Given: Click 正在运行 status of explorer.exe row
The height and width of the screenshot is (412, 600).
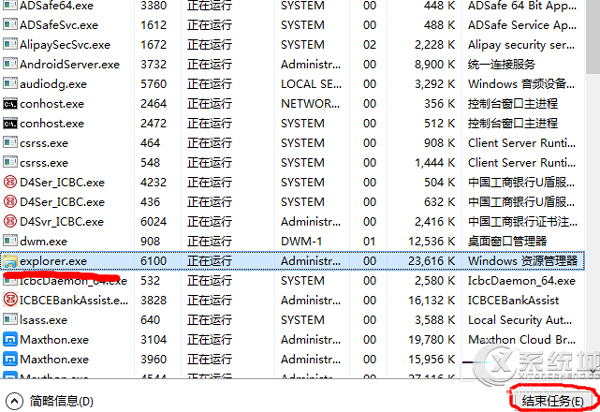Looking at the screenshot, I should point(209,261).
